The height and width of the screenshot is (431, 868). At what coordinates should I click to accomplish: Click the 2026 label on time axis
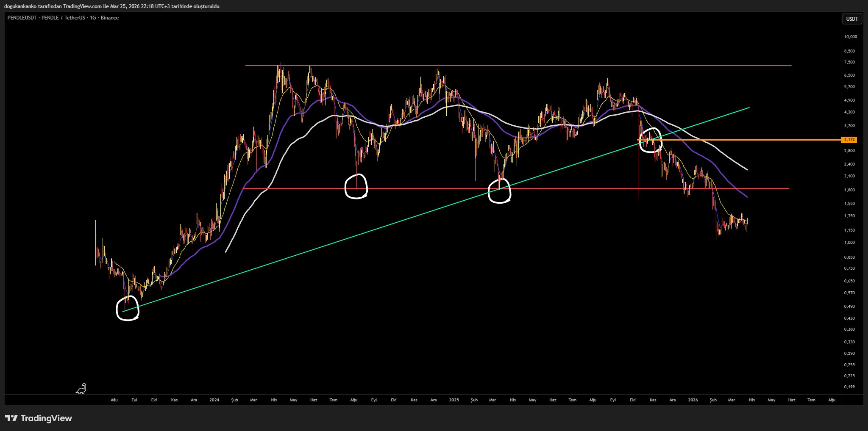(693, 400)
